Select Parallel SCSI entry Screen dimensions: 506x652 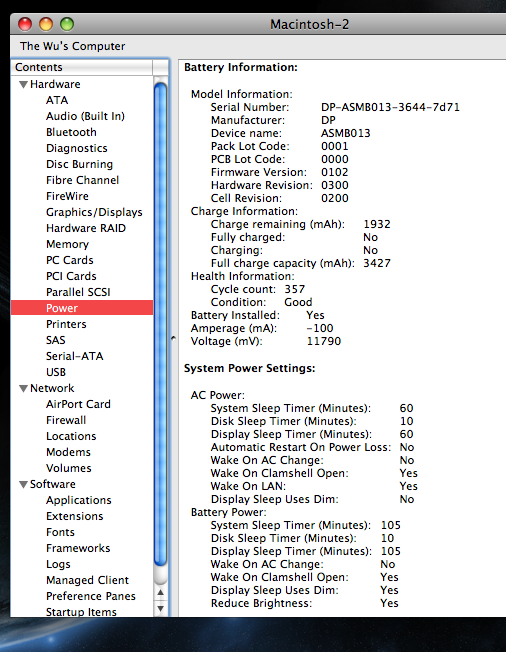pyautogui.click(x=78, y=292)
